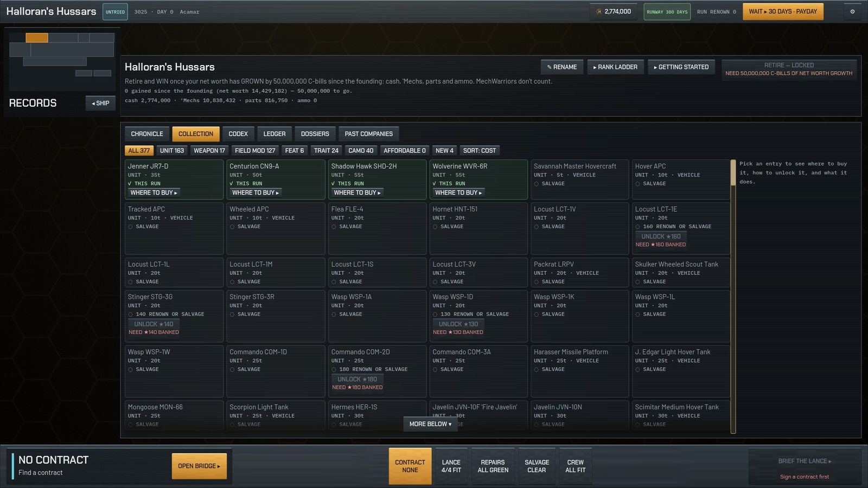The height and width of the screenshot is (488, 868).
Task: Filter collection by Weapon 17
Action: pyautogui.click(x=209, y=151)
